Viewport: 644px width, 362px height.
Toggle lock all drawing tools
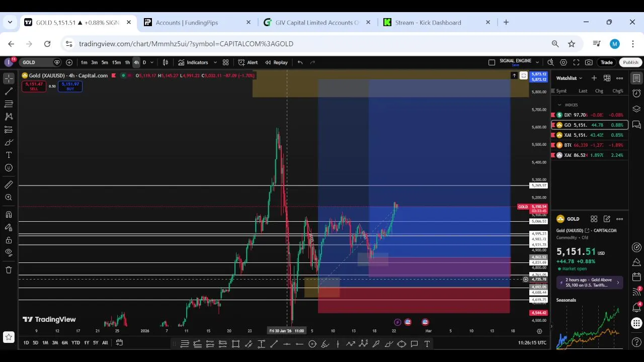9,240
